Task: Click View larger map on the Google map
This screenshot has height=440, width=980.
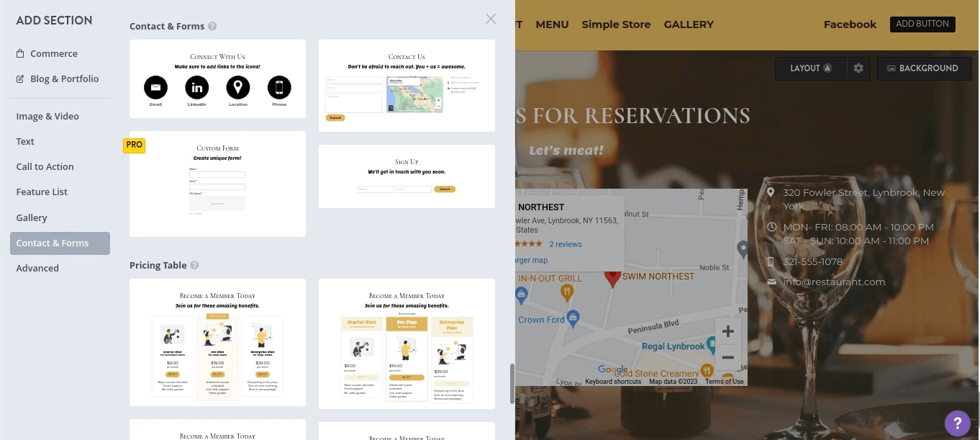Action: [530, 260]
